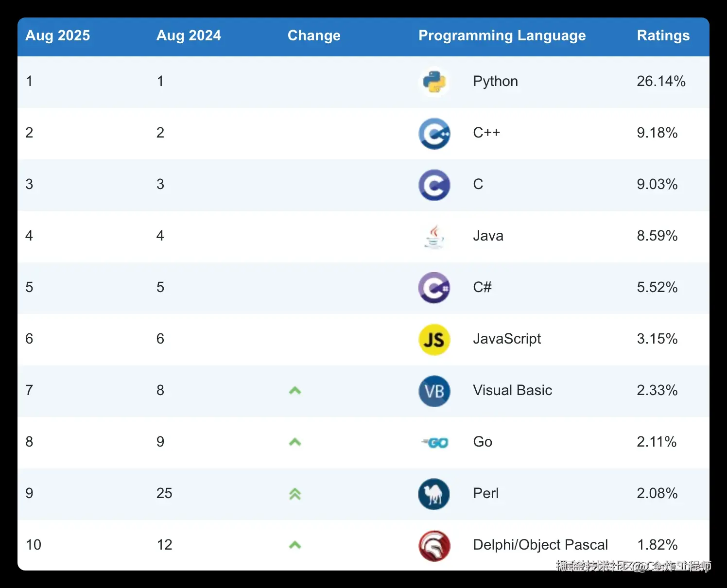Click Python's 26.14% rating value
727x588 pixels.
pyautogui.click(x=661, y=81)
